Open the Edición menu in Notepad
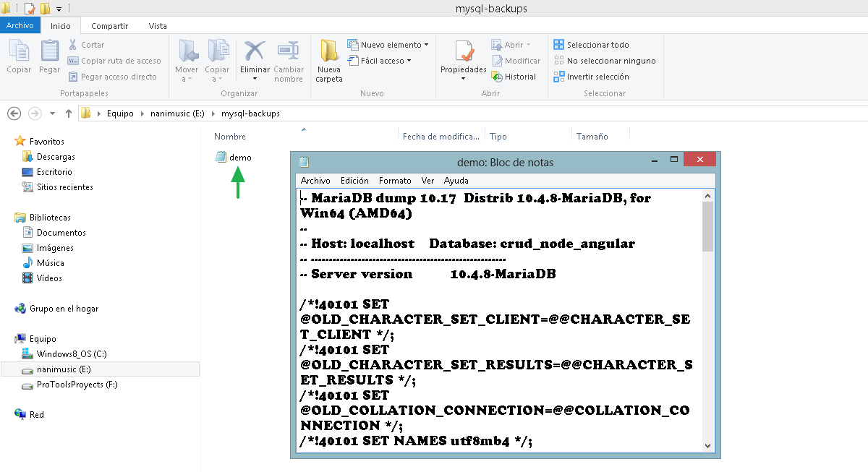The image size is (868, 472). 354,181
